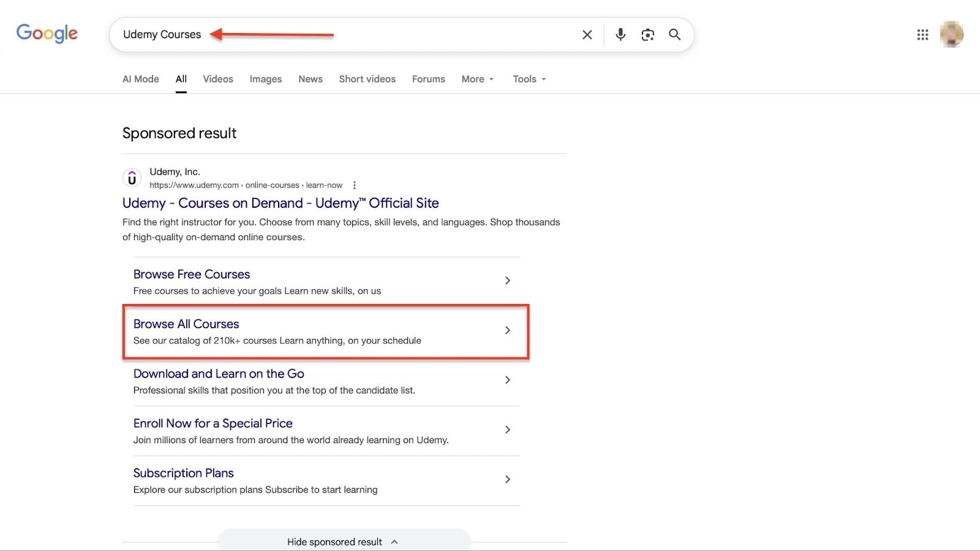
Task: Click chevron on Browse All Courses row
Action: pyautogui.click(x=507, y=330)
